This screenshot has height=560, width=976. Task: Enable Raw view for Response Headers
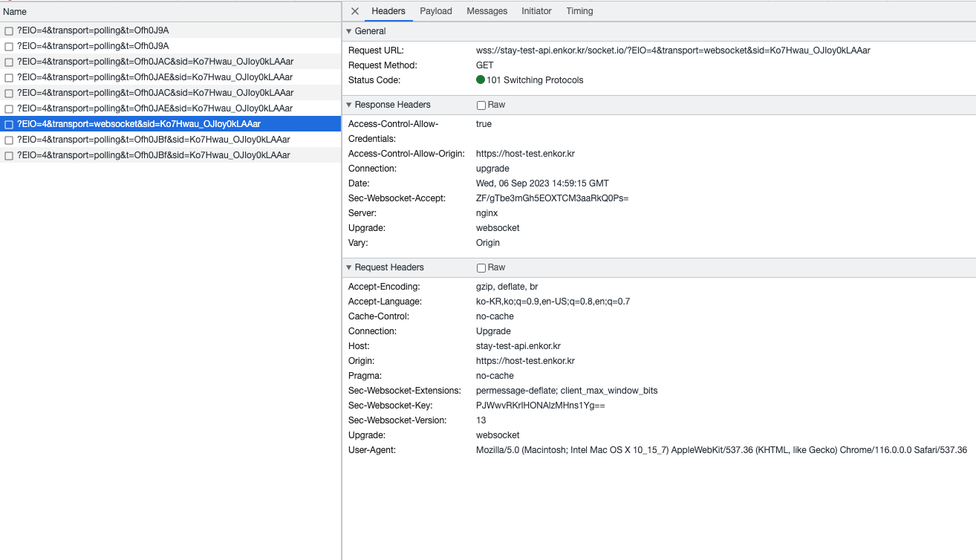point(481,105)
